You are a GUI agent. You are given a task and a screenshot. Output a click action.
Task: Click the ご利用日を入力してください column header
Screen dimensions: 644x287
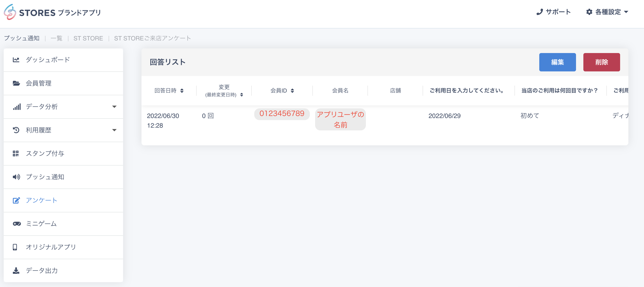(x=467, y=90)
